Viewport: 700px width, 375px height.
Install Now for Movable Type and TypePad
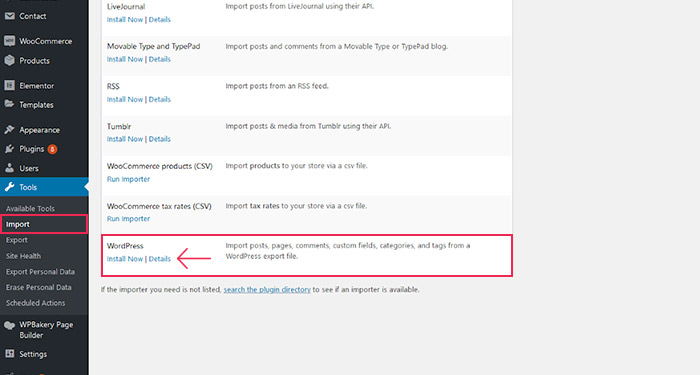coord(125,59)
